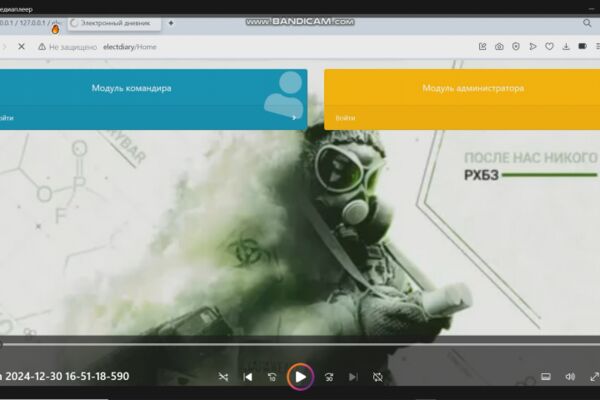Click the send arrow icon in address bar

(533, 47)
